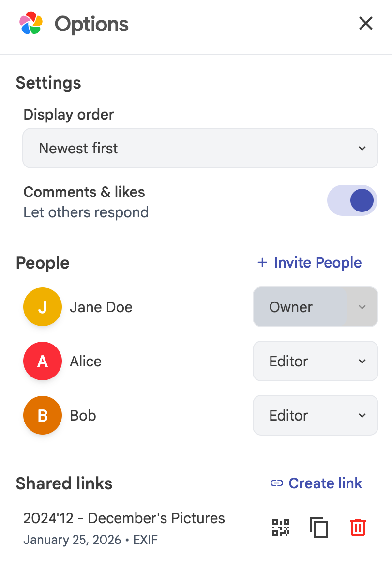Click Bob's orange B avatar

(x=43, y=415)
